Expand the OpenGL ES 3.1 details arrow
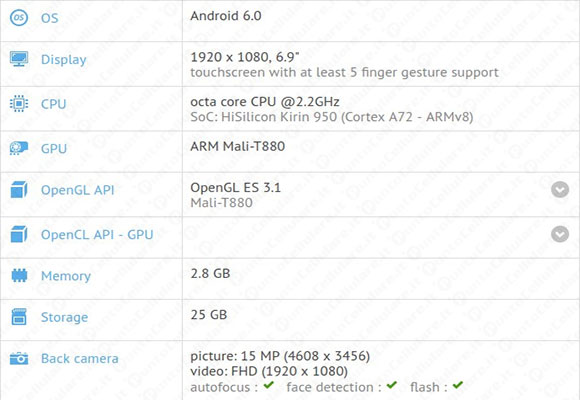580x400 pixels. pos(560,190)
